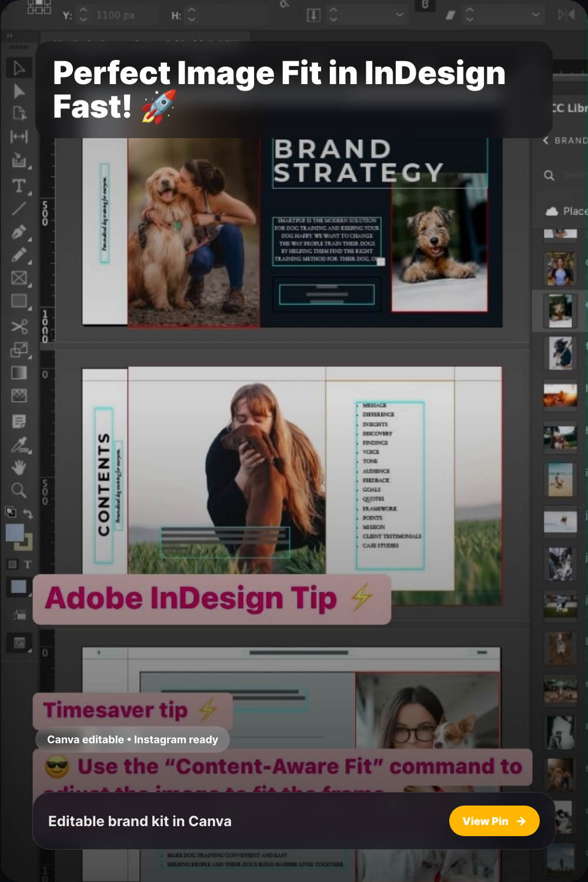This screenshot has width=588, height=882.
Task: Select the Direct Selection tool
Action: [x=19, y=91]
